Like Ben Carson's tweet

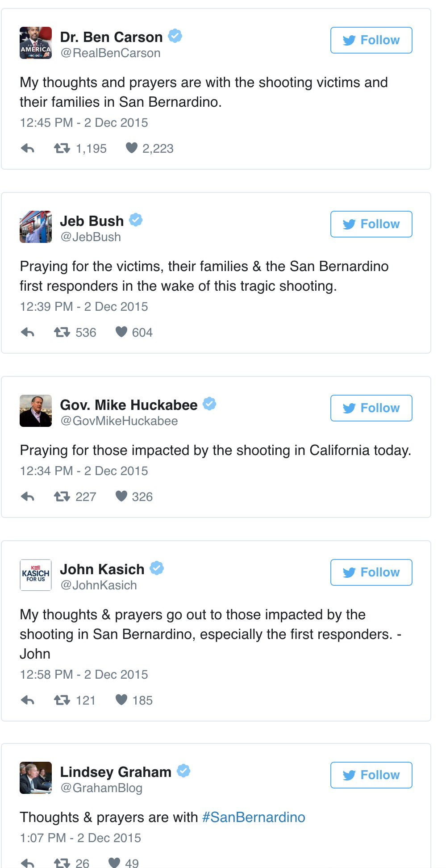pyautogui.click(x=131, y=148)
